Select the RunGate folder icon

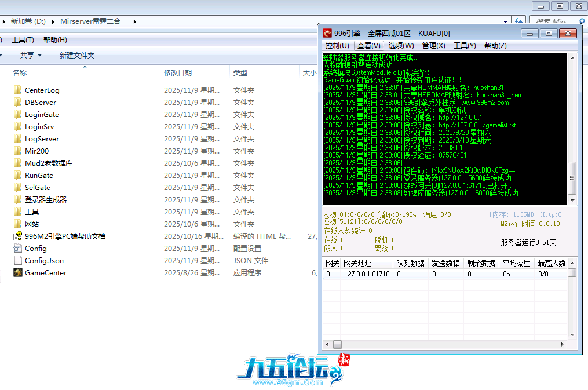tap(17, 176)
